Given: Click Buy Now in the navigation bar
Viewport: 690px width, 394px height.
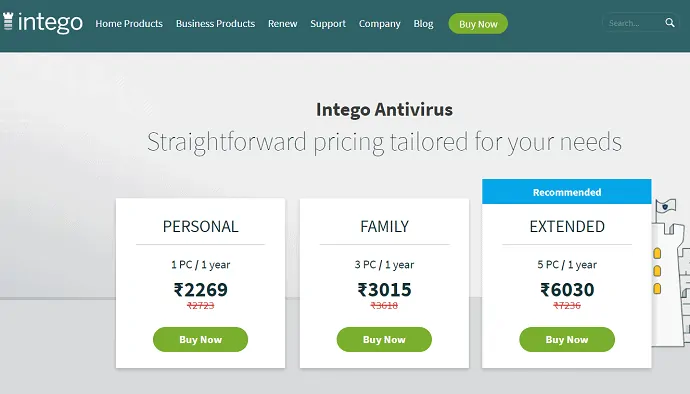Looking at the screenshot, I should pos(478,24).
